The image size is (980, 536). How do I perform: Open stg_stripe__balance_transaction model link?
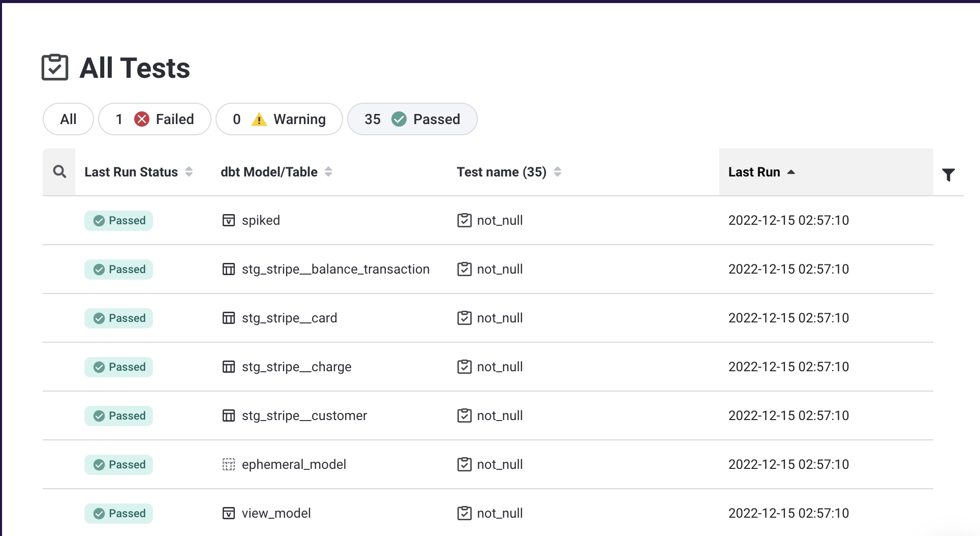click(335, 269)
